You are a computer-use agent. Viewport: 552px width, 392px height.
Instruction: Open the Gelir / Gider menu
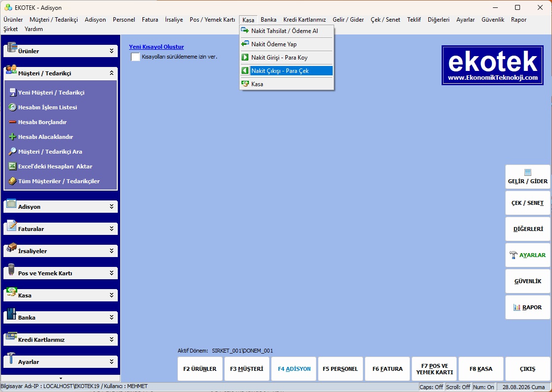tap(348, 20)
